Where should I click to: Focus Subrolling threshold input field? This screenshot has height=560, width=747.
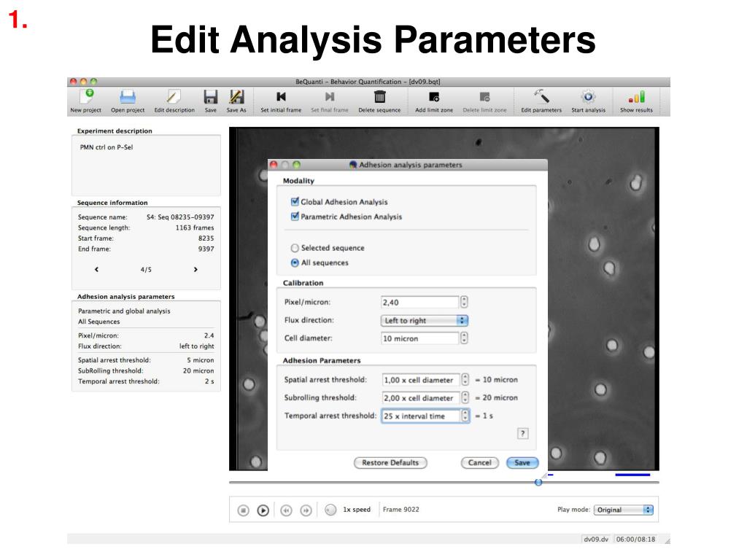421,397
